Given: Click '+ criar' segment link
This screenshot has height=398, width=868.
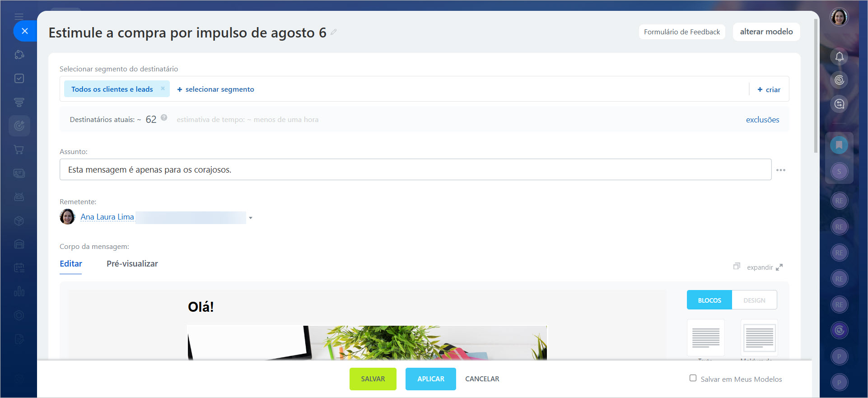Looking at the screenshot, I should click(x=769, y=90).
